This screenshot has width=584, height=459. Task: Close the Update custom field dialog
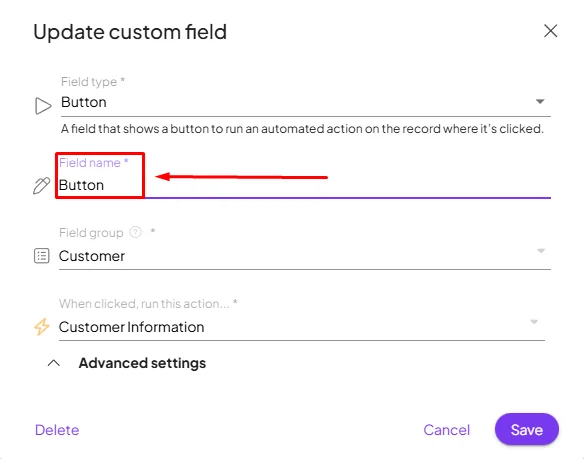pos(550,31)
